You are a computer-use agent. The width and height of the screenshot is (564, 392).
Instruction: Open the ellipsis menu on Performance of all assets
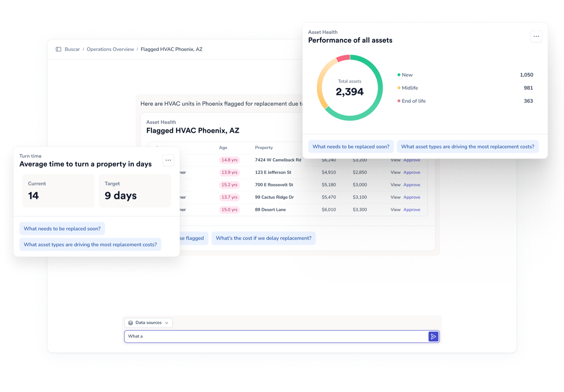coord(536,36)
